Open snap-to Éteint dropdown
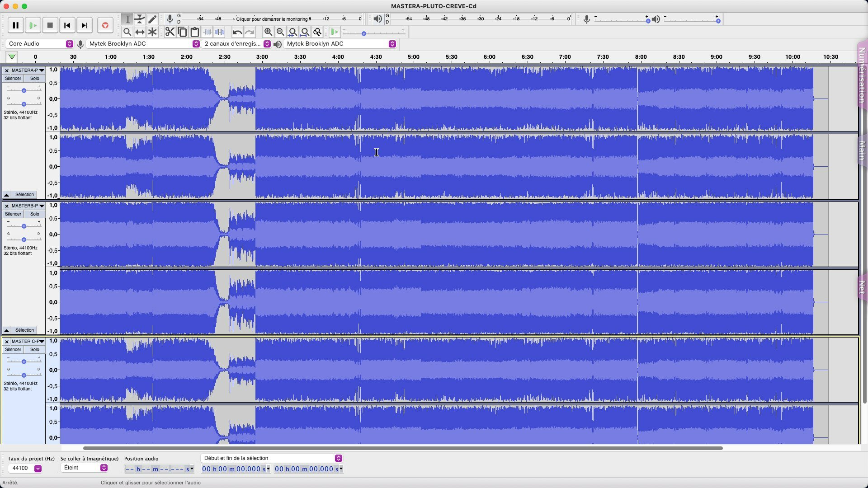The width and height of the screenshot is (868, 488). point(84,468)
